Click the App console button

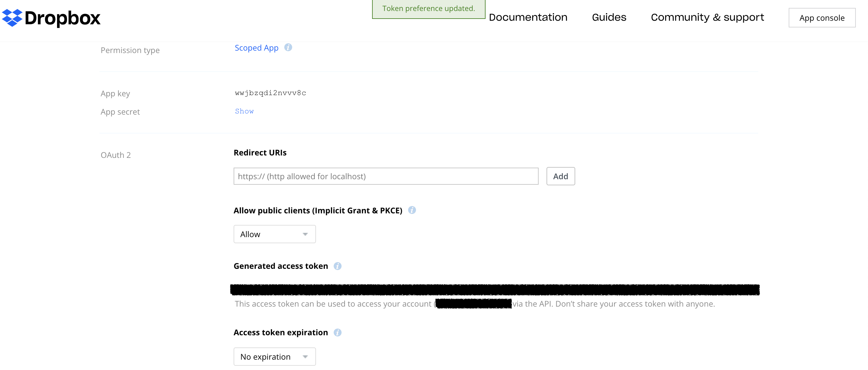822,18
